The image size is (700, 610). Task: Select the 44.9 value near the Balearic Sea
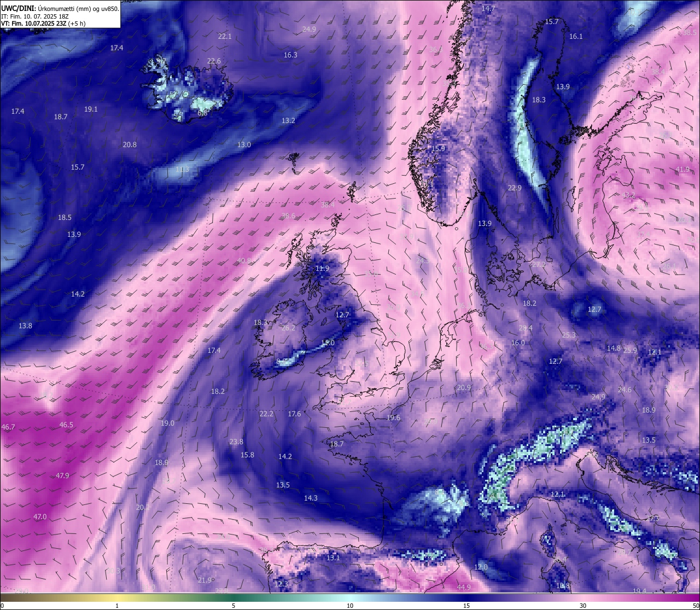click(464, 588)
